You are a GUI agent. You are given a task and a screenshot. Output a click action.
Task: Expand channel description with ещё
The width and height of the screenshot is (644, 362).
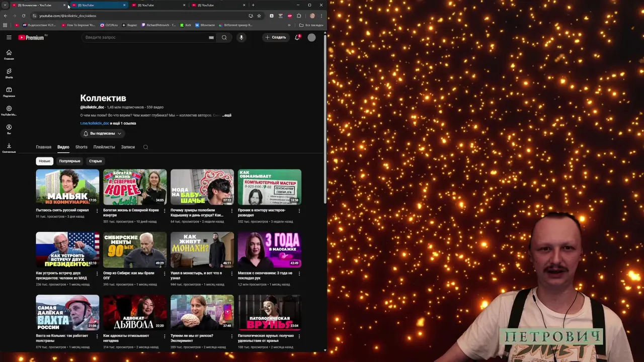click(x=227, y=116)
